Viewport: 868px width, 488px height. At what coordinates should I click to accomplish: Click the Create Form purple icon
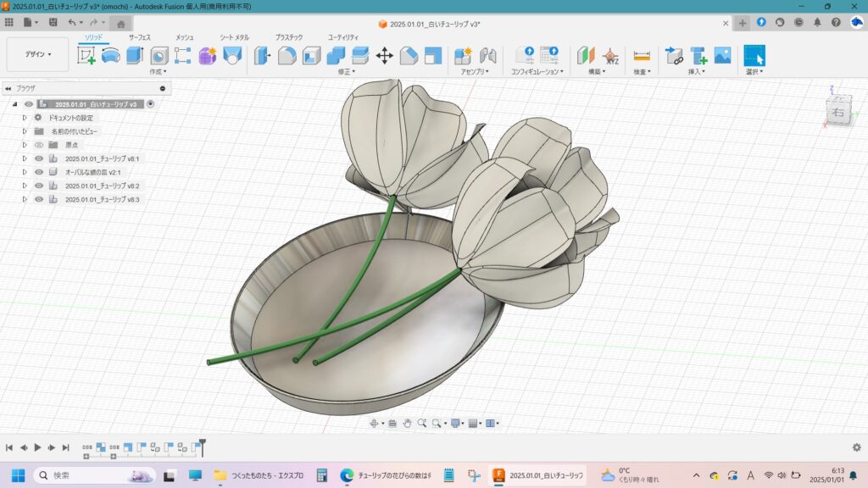click(208, 56)
